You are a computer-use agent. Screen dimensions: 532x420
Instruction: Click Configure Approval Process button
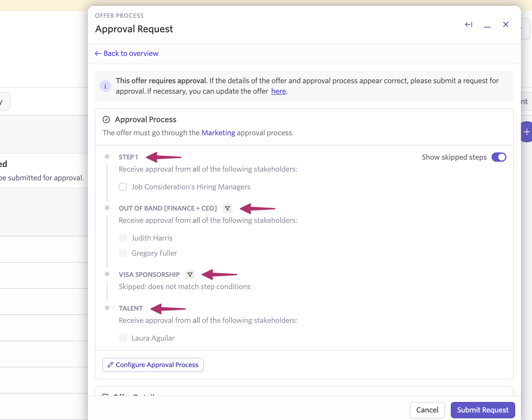153,365
